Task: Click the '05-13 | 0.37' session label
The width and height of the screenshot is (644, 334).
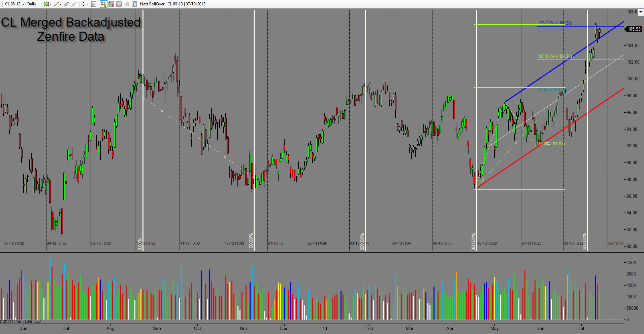Action: pyautogui.click(x=443, y=243)
